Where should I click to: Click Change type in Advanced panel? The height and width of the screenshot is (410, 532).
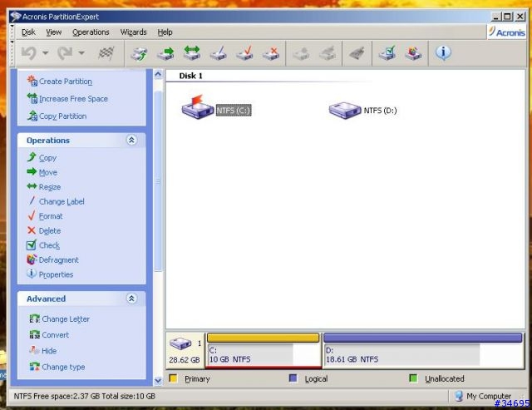[63, 367]
